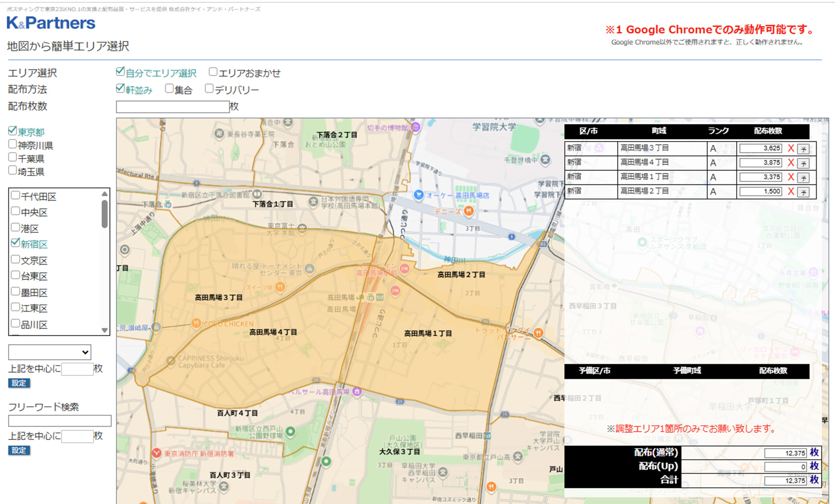This screenshot has height=504, width=835.
Task: Edit 高田馬場3丁目 count field showing 3,625
Action: coord(761,149)
